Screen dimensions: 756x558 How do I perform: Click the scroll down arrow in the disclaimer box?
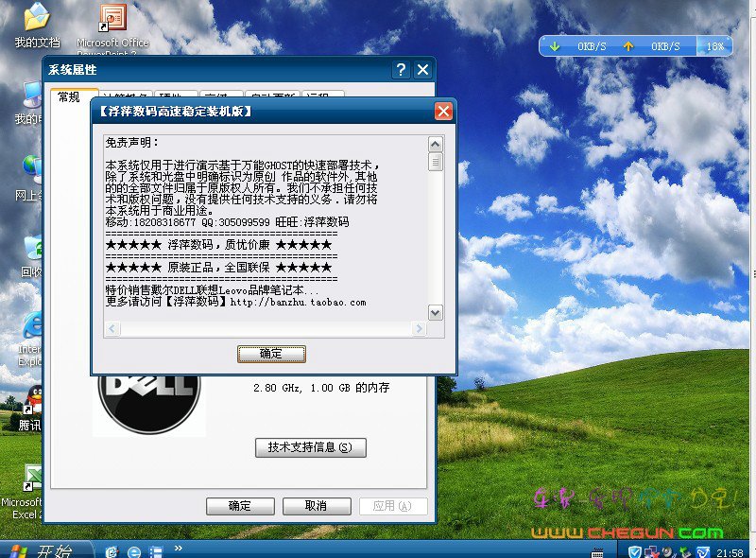click(435, 313)
